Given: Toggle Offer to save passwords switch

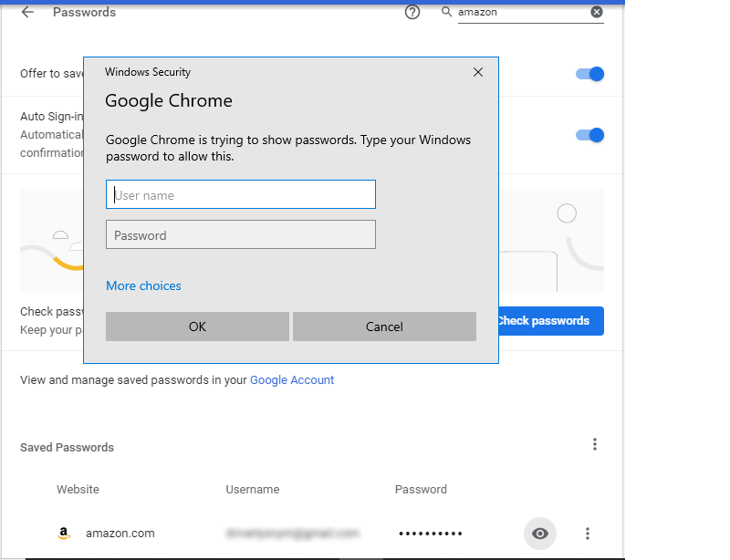Looking at the screenshot, I should 589,74.
